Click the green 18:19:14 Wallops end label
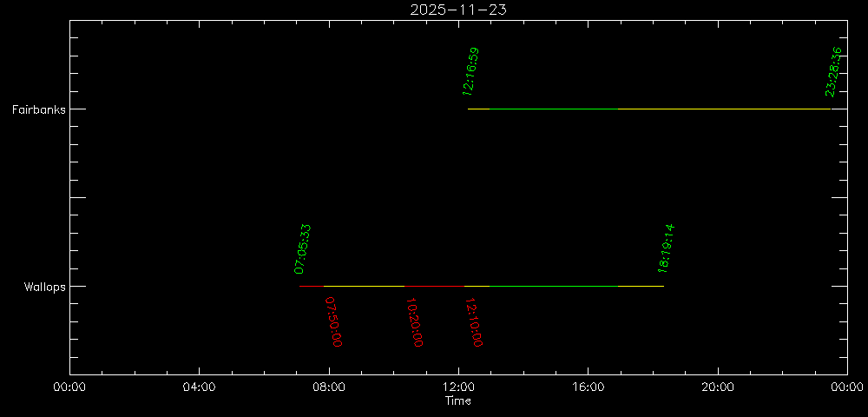Viewport: 868px width, 417px height. coord(667,249)
